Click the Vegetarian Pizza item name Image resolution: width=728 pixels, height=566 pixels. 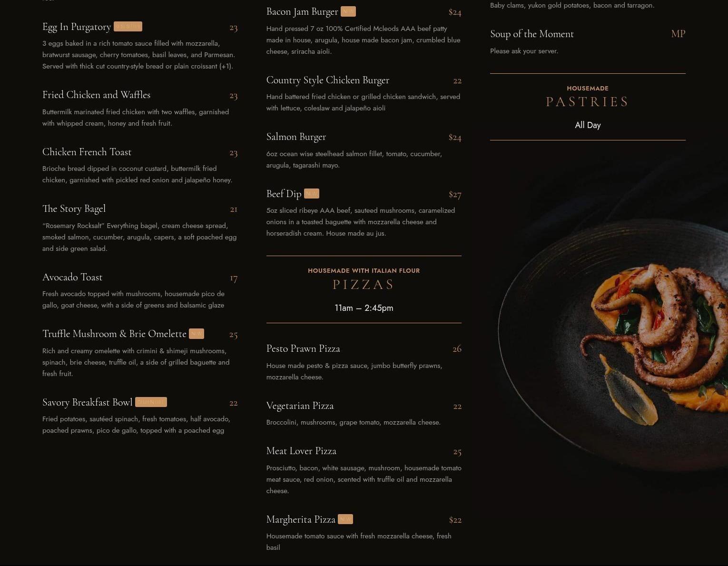pyautogui.click(x=300, y=406)
